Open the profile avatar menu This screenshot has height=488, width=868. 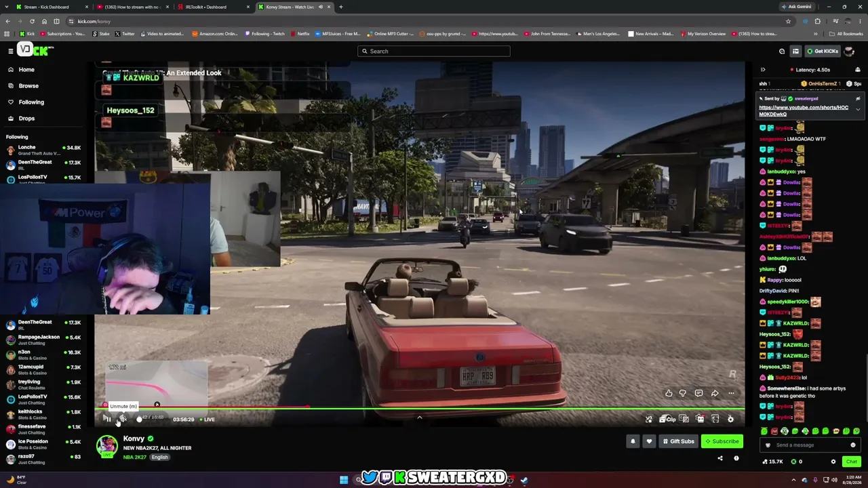[849, 51]
